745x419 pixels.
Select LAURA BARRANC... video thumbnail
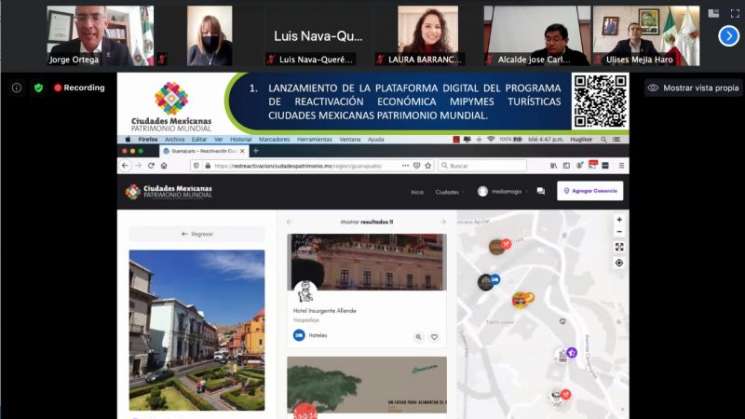pyautogui.click(x=428, y=36)
